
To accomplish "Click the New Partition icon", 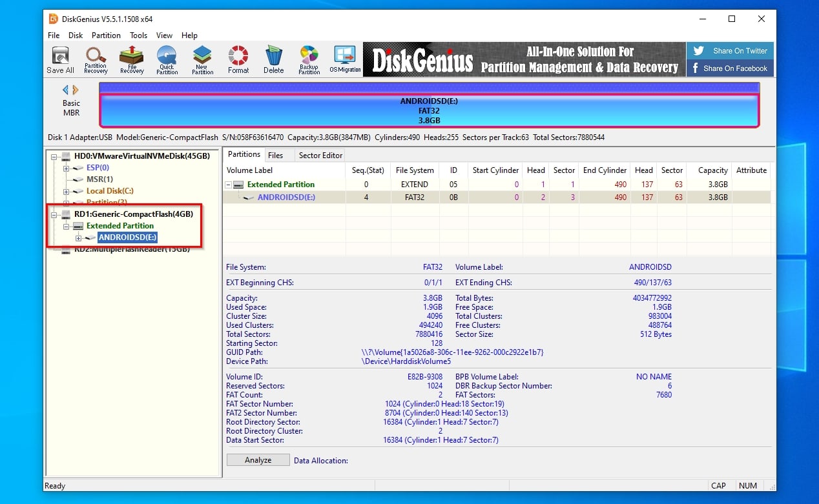I will pos(202,60).
